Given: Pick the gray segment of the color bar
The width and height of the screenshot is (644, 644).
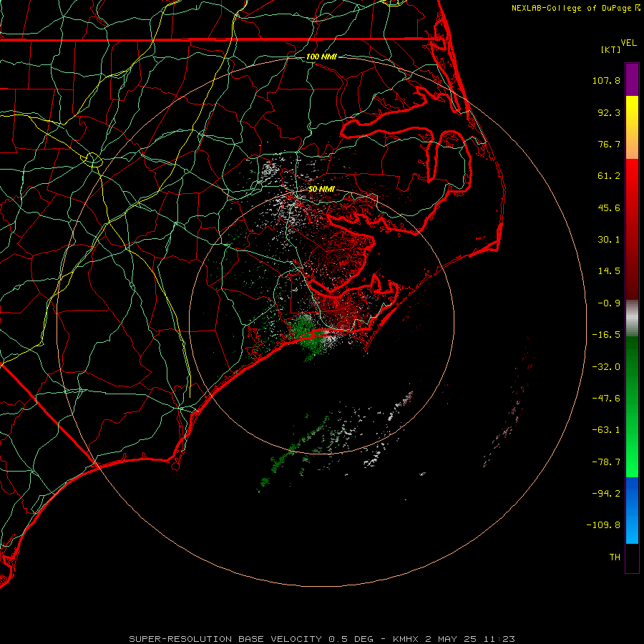Looking at the screenshot, I should tap(632, 318).
